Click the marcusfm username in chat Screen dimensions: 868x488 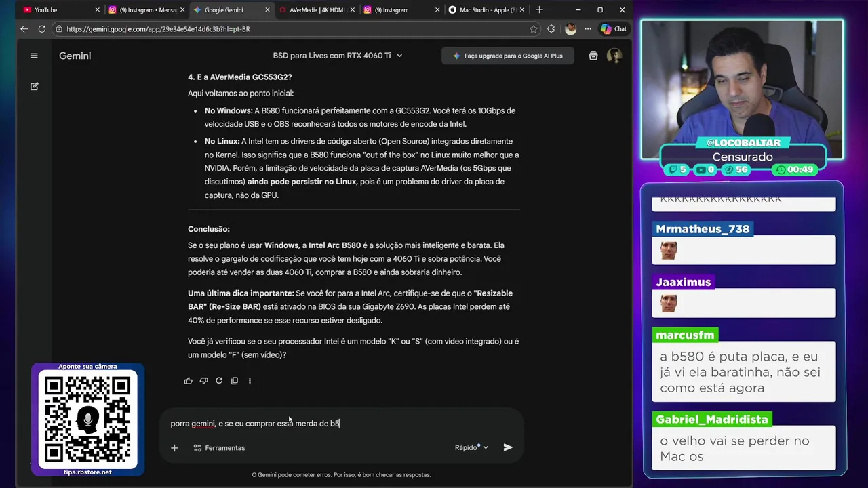click(685, 335)
